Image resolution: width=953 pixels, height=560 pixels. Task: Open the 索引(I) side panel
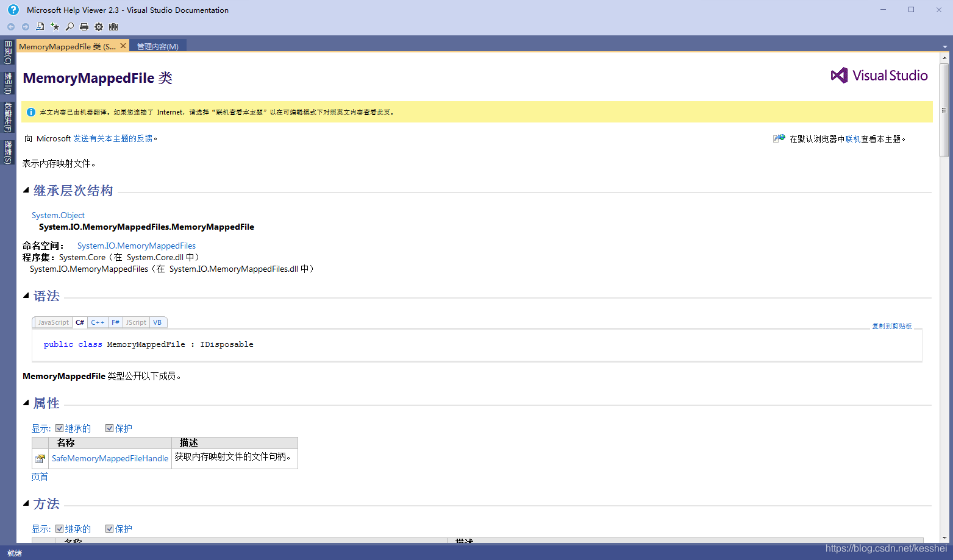pyautogui.click(x=8, y=83)
